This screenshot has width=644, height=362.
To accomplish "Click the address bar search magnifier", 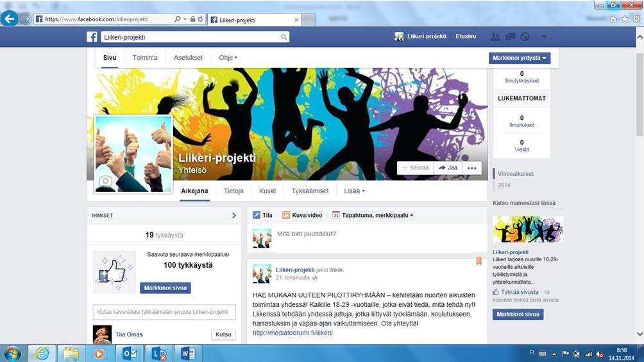I will (x=178, y=19).
